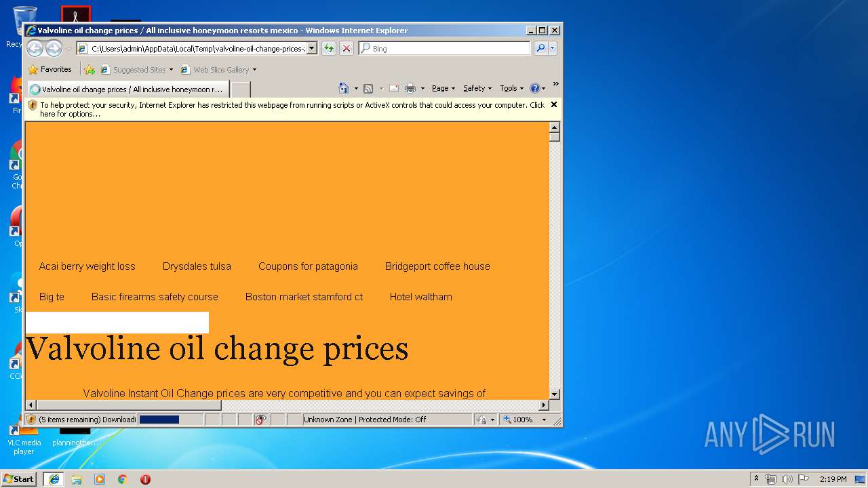Expand the Suggested Sites dropdown
Viewport: 868px width, 488px height.
171,69
